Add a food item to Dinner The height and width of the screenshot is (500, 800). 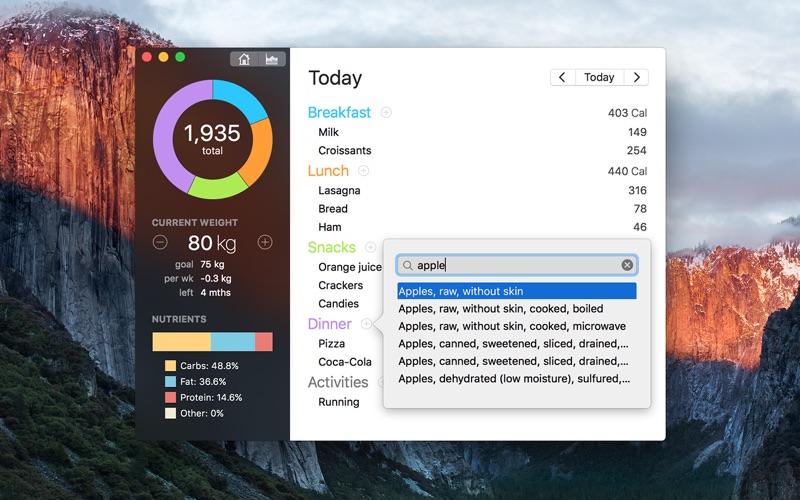point(366,323)
